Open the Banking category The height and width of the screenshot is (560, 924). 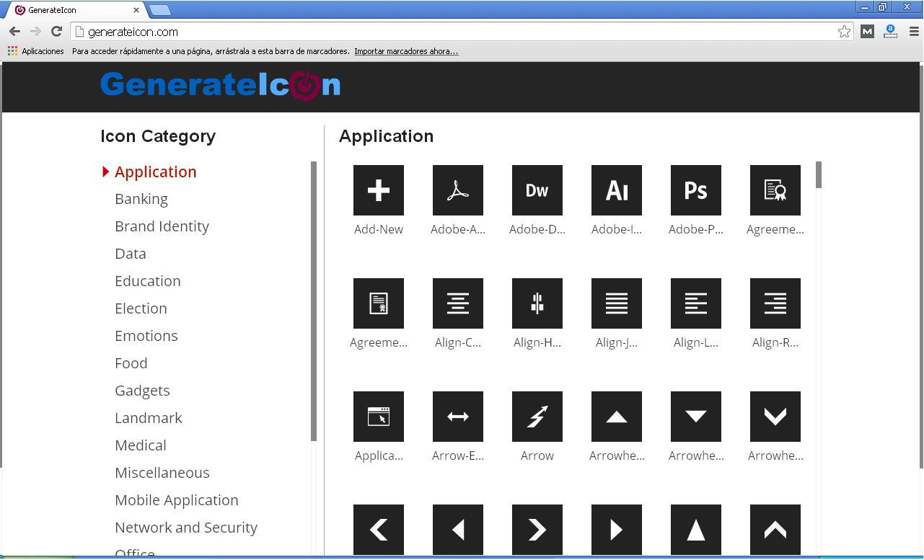pyautogui.click(x=141, y=199)
